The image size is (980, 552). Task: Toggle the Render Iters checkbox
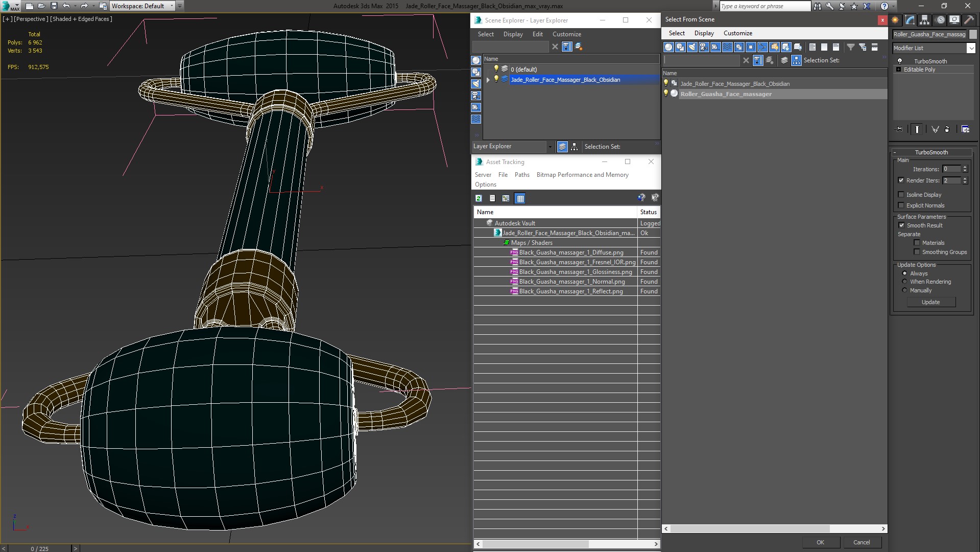click(x=901, y=180)
